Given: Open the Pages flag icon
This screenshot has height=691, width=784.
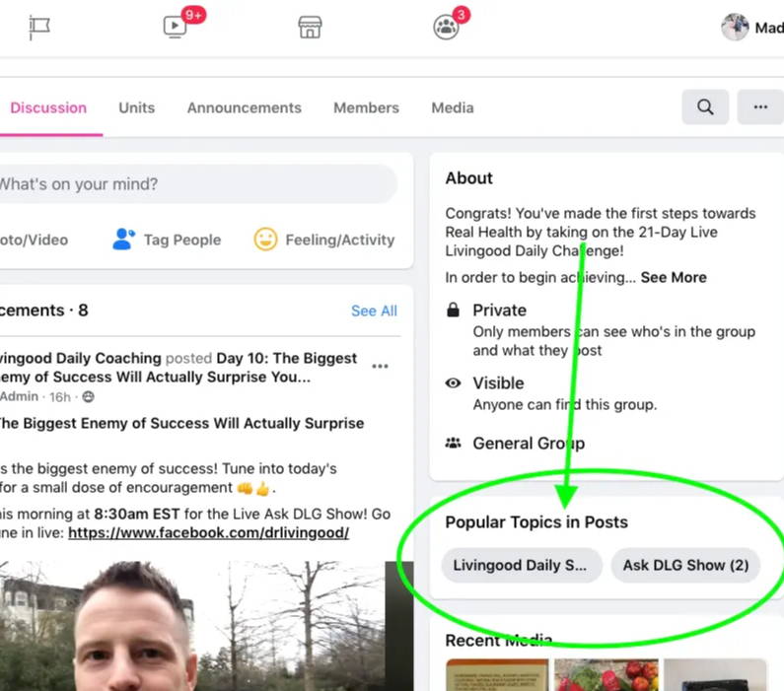Looking at the screenshot, I should tap(39, 27).
